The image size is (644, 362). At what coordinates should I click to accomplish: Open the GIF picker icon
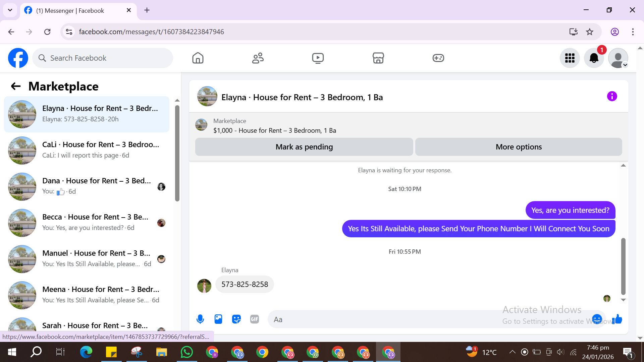255,319
